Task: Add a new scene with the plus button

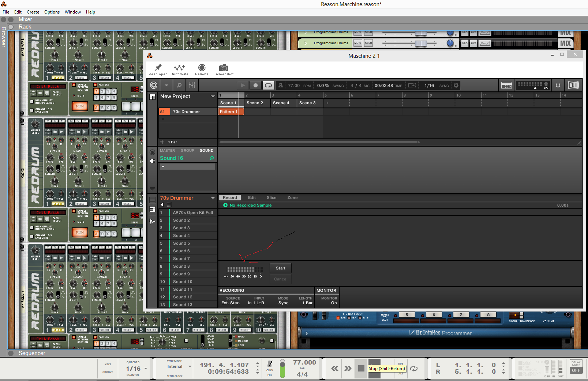Action: (x=327, y=103)
